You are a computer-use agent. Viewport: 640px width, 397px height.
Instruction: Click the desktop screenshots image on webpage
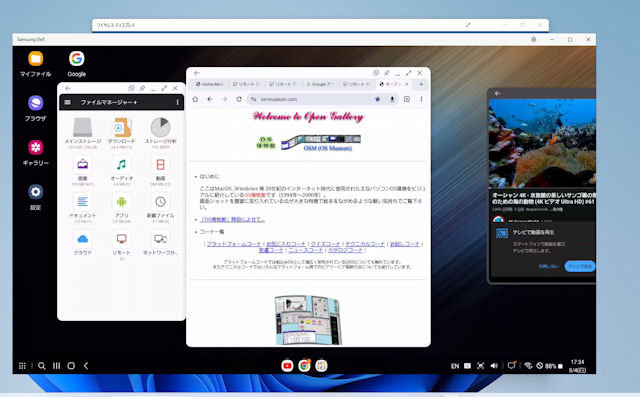[x=308, y=320]
